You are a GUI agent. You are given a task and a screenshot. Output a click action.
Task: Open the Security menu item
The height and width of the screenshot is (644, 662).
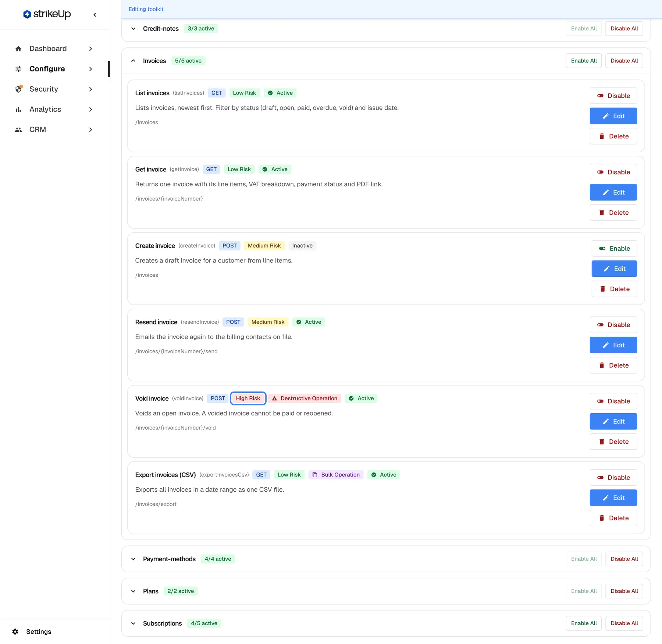point(54,89)
